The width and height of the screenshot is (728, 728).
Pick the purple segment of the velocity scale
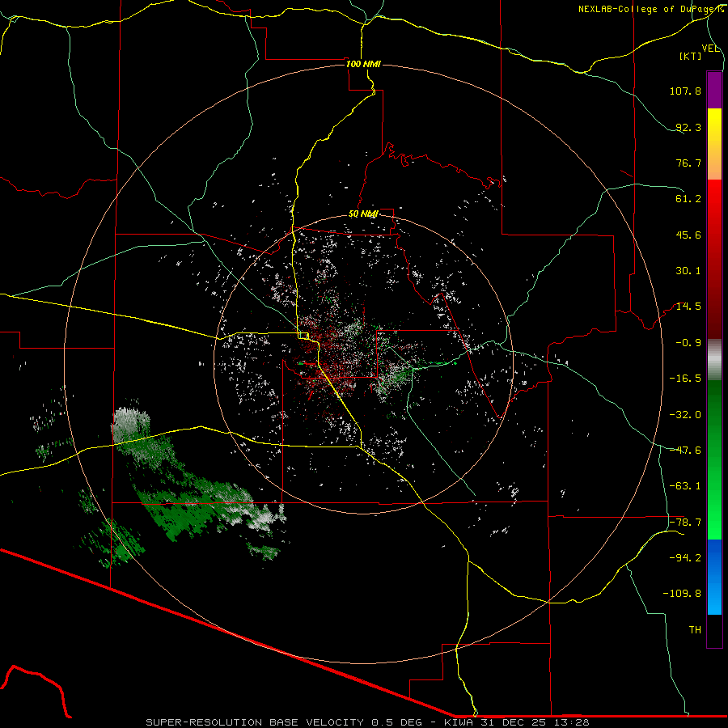click(714, 90)
